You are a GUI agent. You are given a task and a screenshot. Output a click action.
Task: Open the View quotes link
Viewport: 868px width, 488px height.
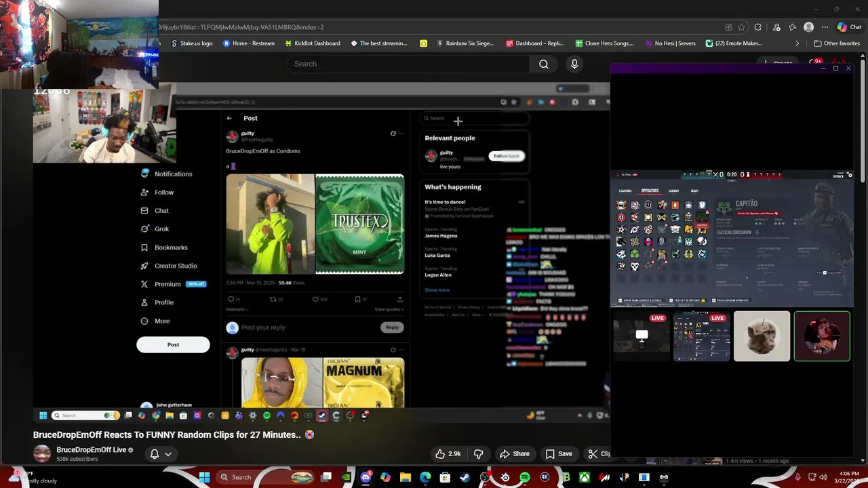pyautogui.click(x=389, y=309)
